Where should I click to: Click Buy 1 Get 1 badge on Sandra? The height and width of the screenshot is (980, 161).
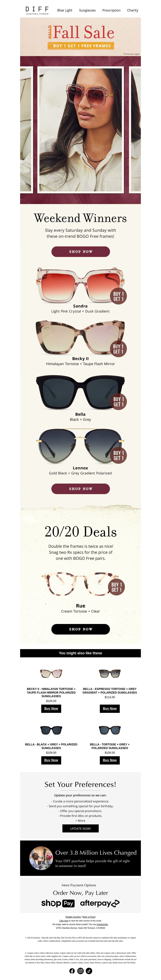click(118, 296)
